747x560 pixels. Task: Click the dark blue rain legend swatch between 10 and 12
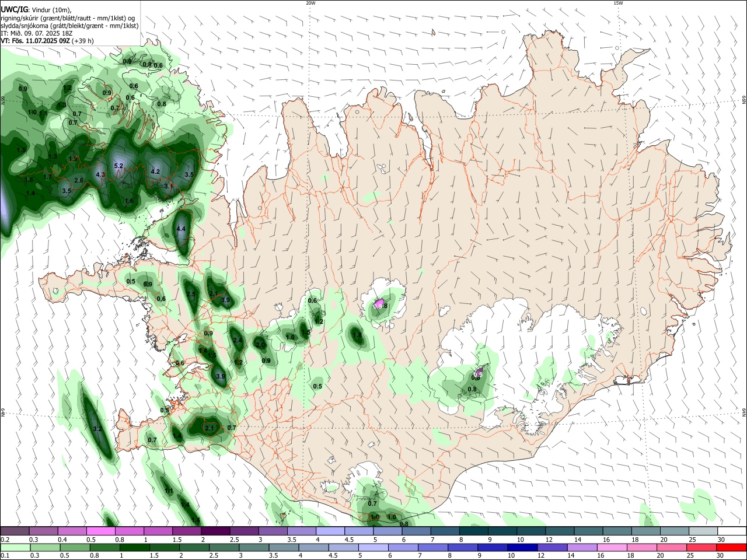pos(522,547)
